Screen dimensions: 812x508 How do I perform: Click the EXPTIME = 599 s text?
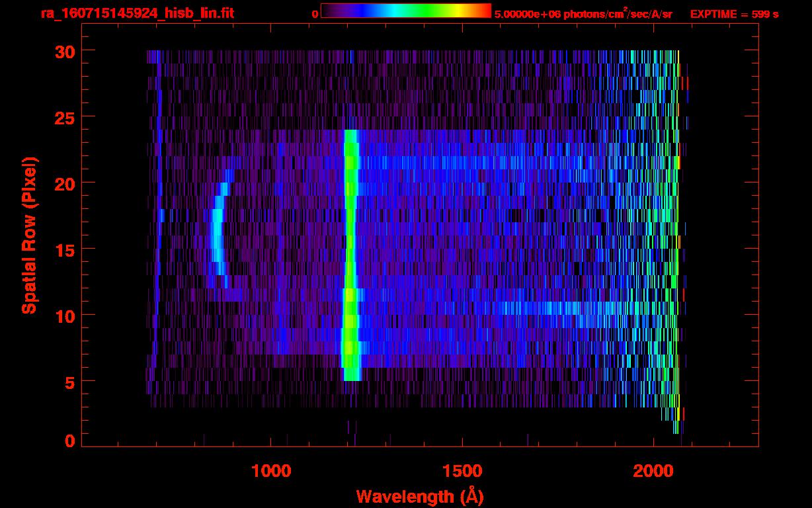(x=734, y=14)
